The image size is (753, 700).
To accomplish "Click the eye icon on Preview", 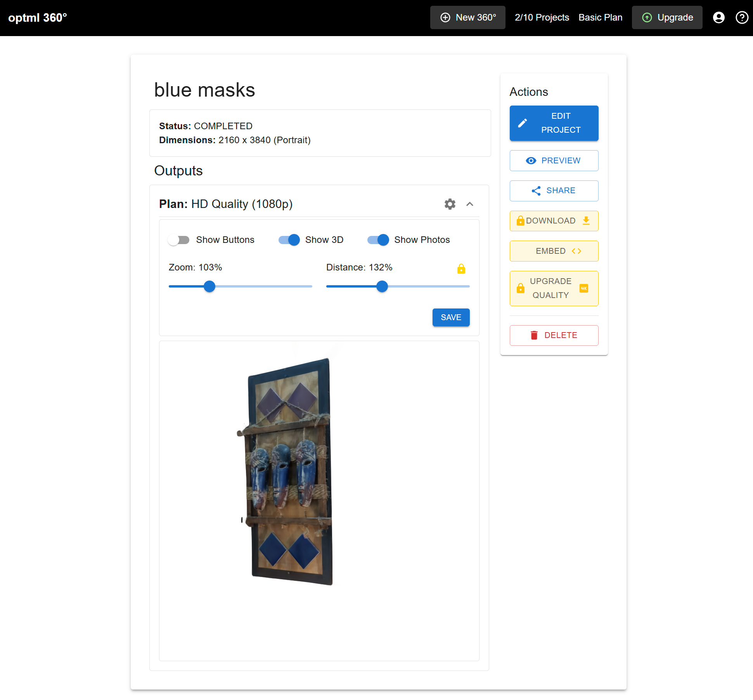I will point(531,161).
